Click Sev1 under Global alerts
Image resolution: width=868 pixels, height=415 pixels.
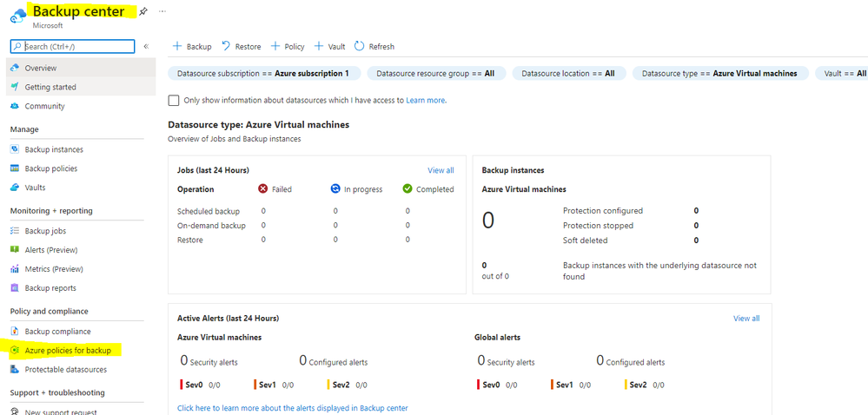pyautogui.click(x=565, y=385)
